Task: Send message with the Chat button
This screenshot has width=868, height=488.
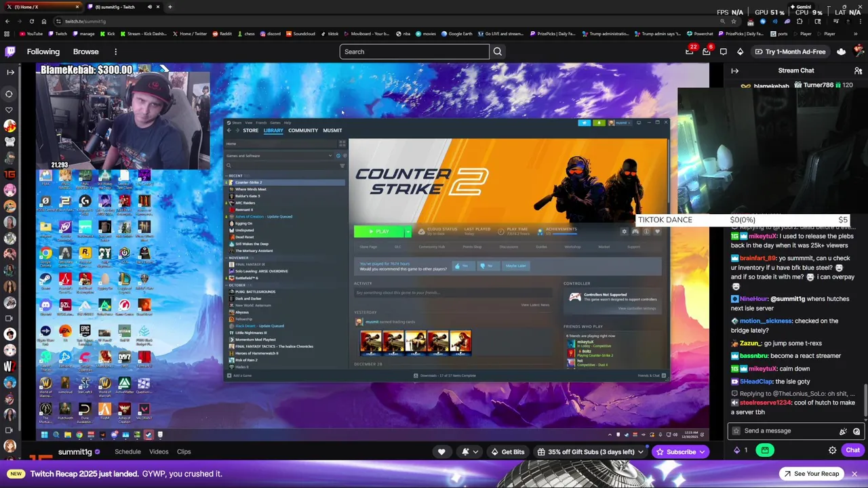Action: point(852,451)
